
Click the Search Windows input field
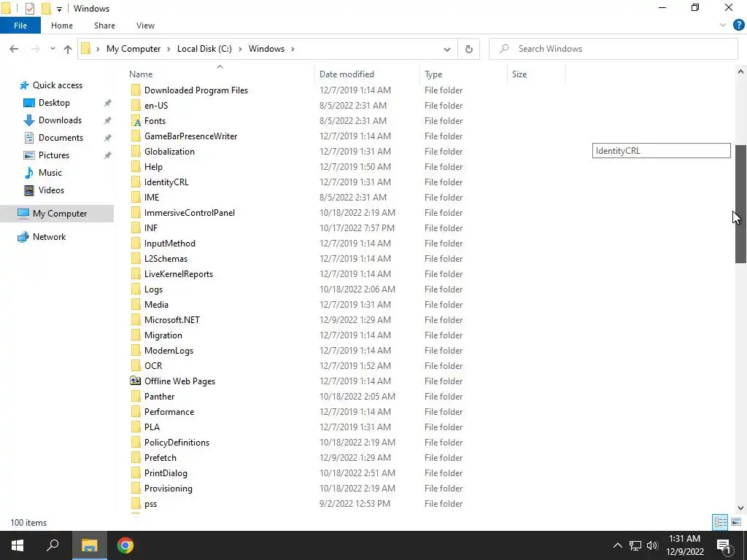[x=613, y=49]
